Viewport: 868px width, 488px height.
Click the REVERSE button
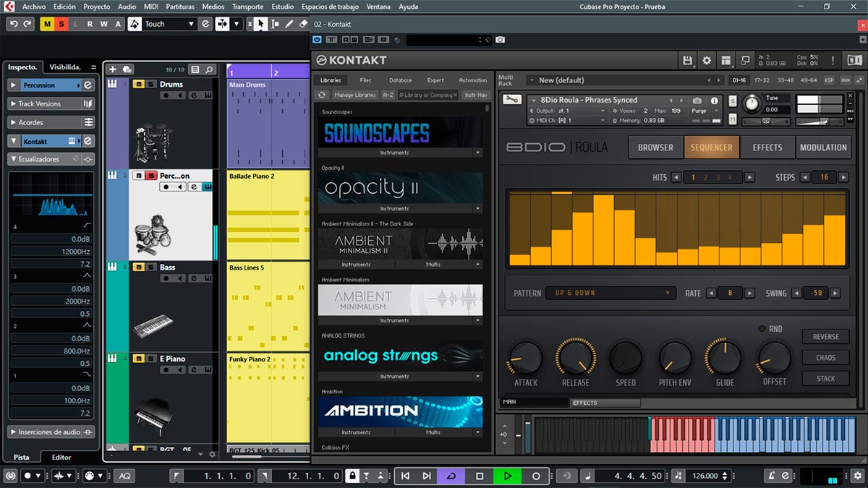click(825, 337)
